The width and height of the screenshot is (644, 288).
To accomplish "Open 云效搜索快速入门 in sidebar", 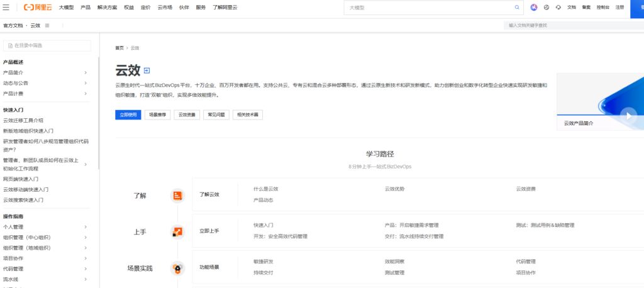I will [23, 200].
